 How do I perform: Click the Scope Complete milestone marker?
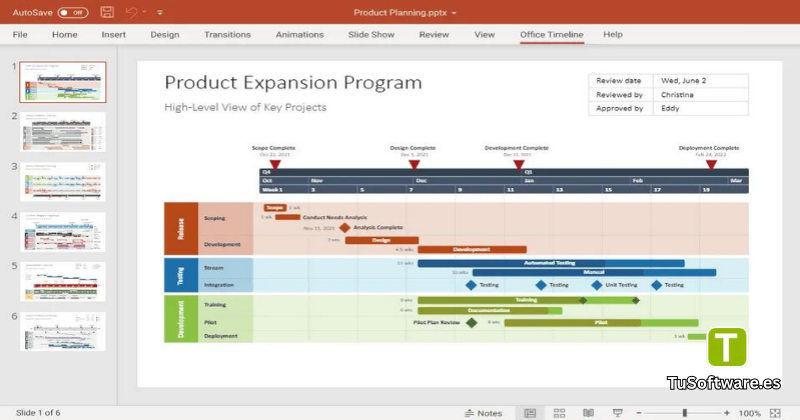pos(275,164)
